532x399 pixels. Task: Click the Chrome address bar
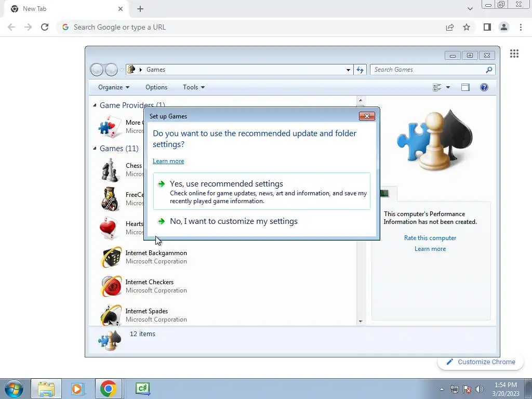pyautogui.click(x=251, y=27)
